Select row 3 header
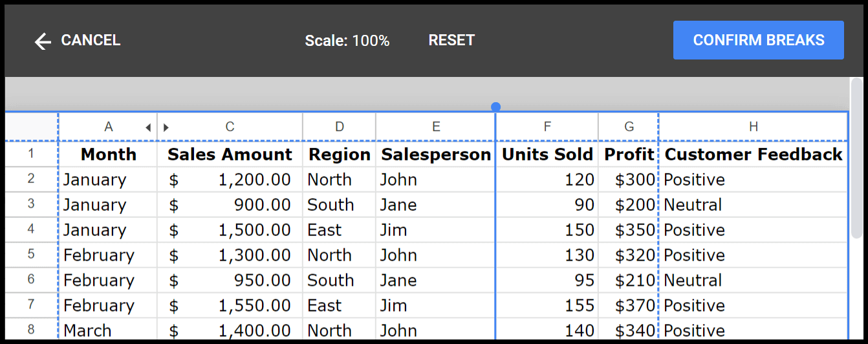The image size is (868, 344). 31,204
